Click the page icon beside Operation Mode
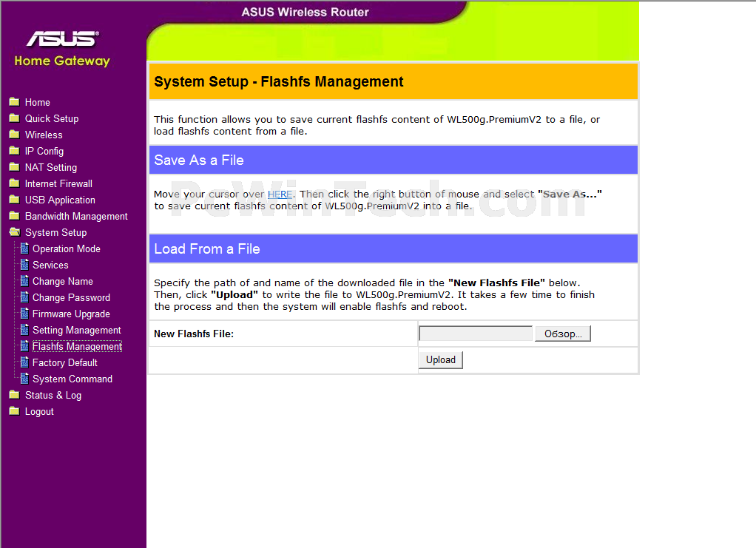Viewport: 756px width, 548px height. point(24,248)
